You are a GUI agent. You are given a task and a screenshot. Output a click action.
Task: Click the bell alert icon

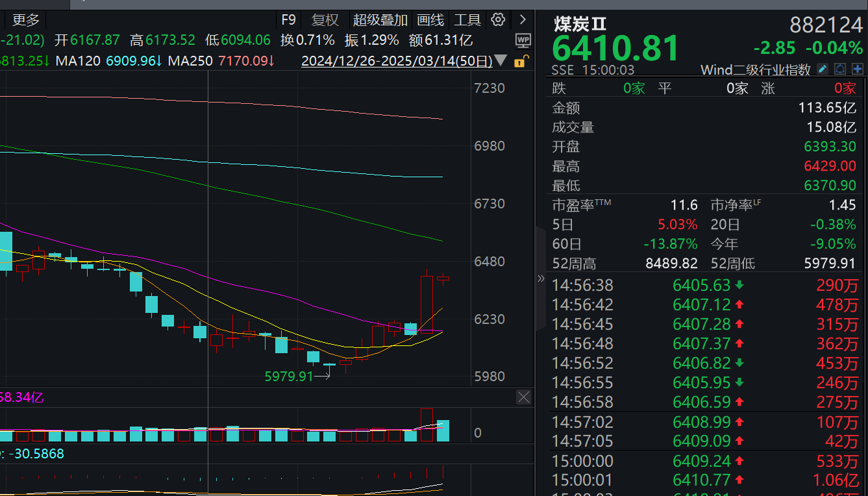pos(840,69)
